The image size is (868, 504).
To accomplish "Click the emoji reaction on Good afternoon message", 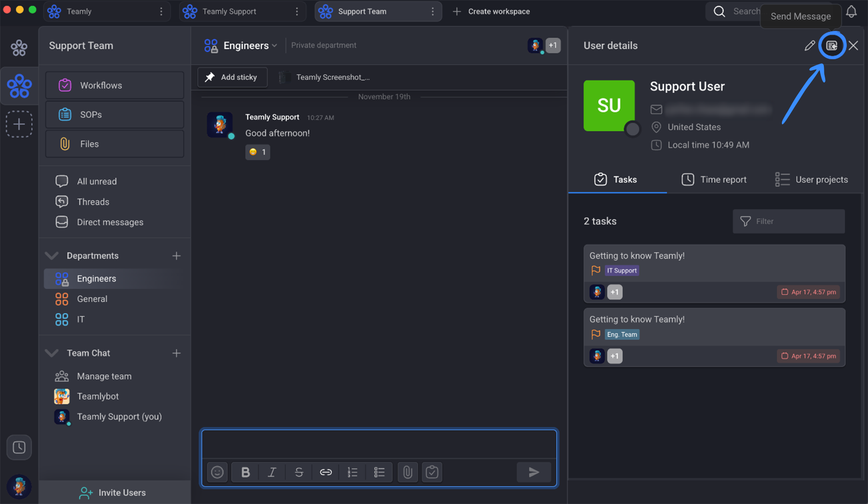I will click(258, 152).
